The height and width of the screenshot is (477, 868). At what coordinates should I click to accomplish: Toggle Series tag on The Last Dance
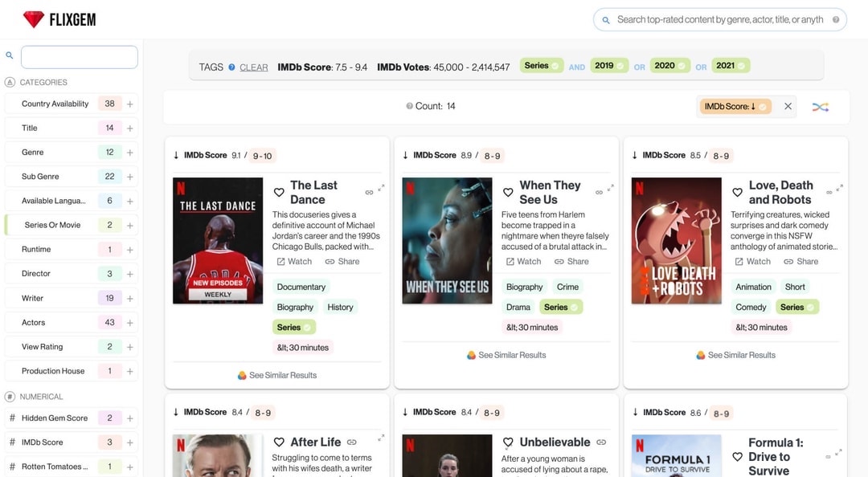294,327
